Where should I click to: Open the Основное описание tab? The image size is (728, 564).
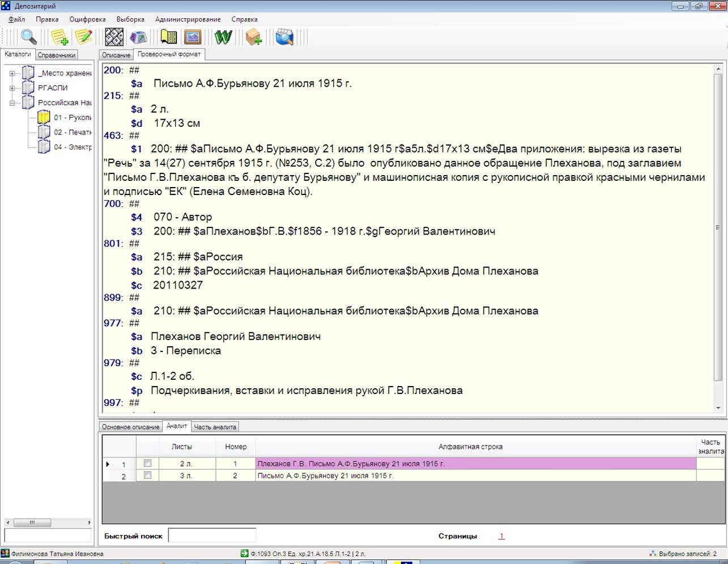tap(130, 427)
